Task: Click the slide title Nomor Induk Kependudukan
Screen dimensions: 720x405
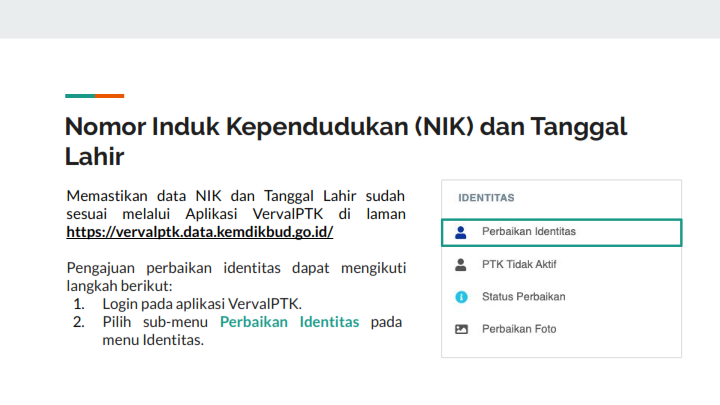Action: pos(346,141)
